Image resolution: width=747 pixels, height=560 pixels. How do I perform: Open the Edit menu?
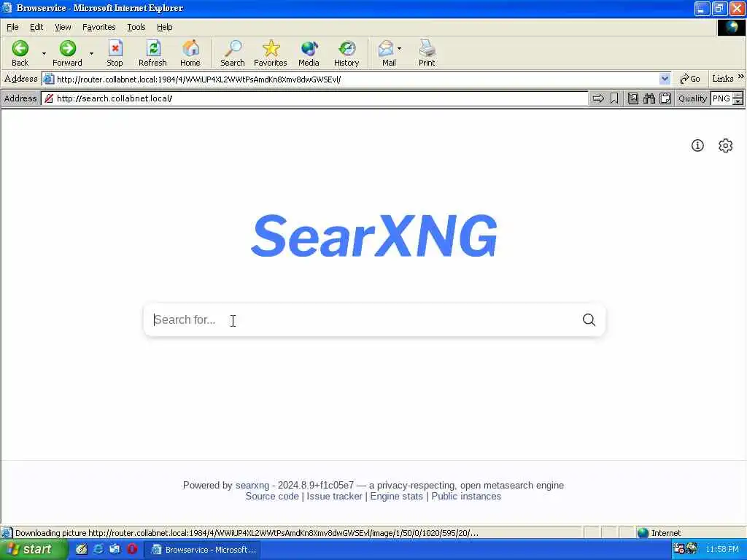point(36,27)
